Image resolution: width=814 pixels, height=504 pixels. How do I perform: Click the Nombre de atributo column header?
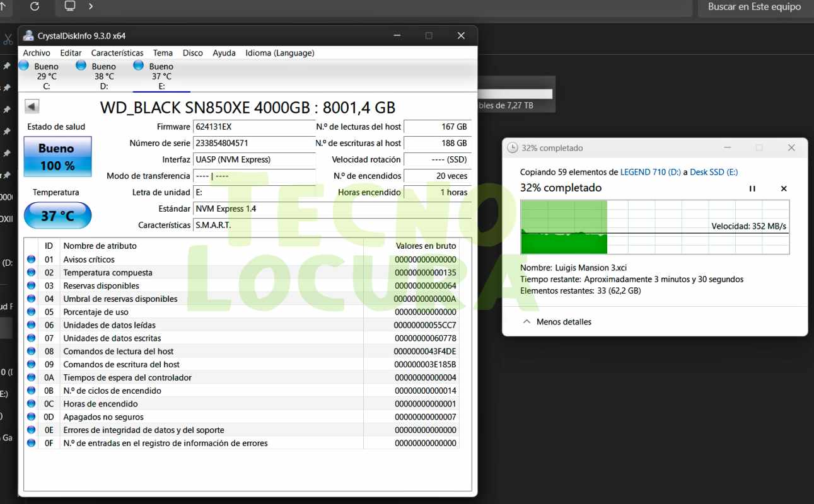coord(100,246)
